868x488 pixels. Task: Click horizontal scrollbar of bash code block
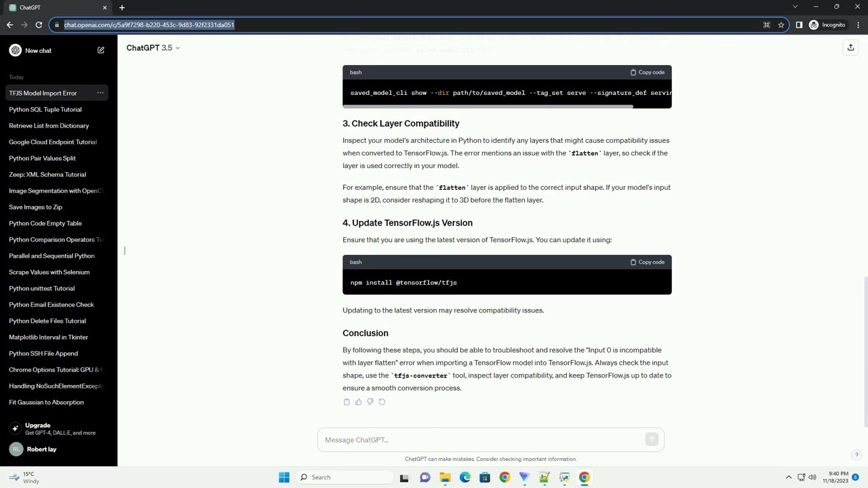(488, 106)
